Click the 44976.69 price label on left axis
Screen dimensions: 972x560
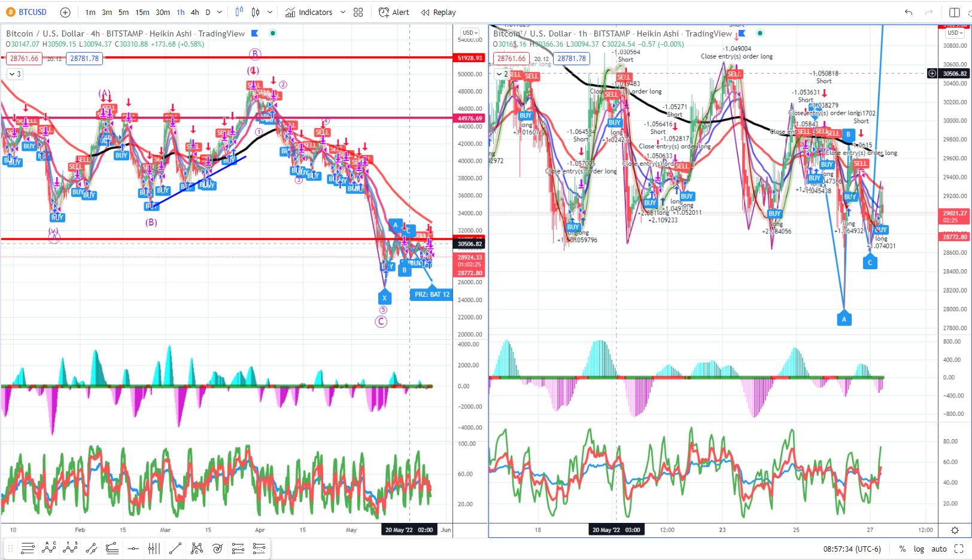point(470,118)
